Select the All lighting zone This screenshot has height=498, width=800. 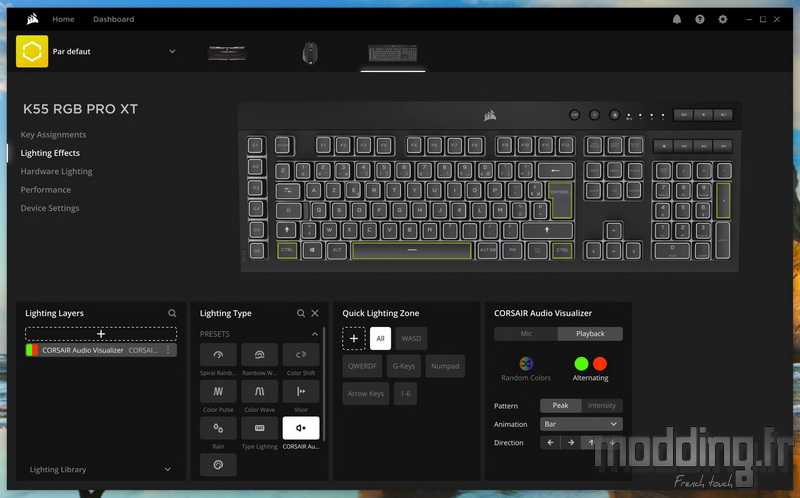(380, 338)
